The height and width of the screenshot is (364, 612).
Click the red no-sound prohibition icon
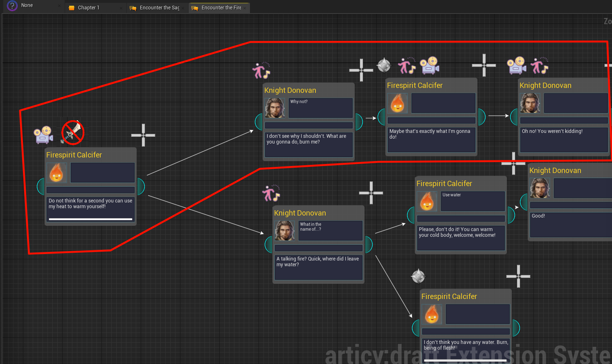[73, 133]
